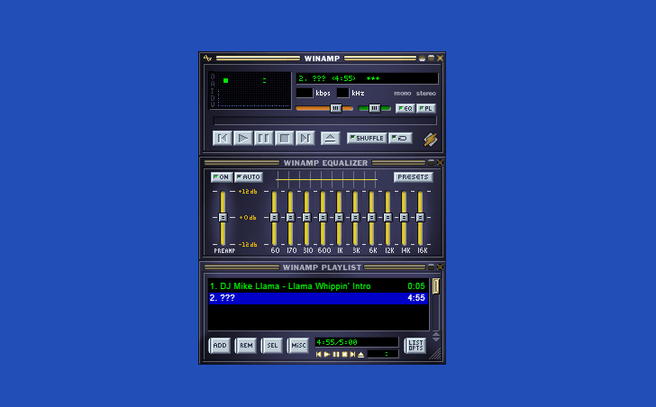
Task: Click the equalizer frequency curve graph
Action: point(326,179)
